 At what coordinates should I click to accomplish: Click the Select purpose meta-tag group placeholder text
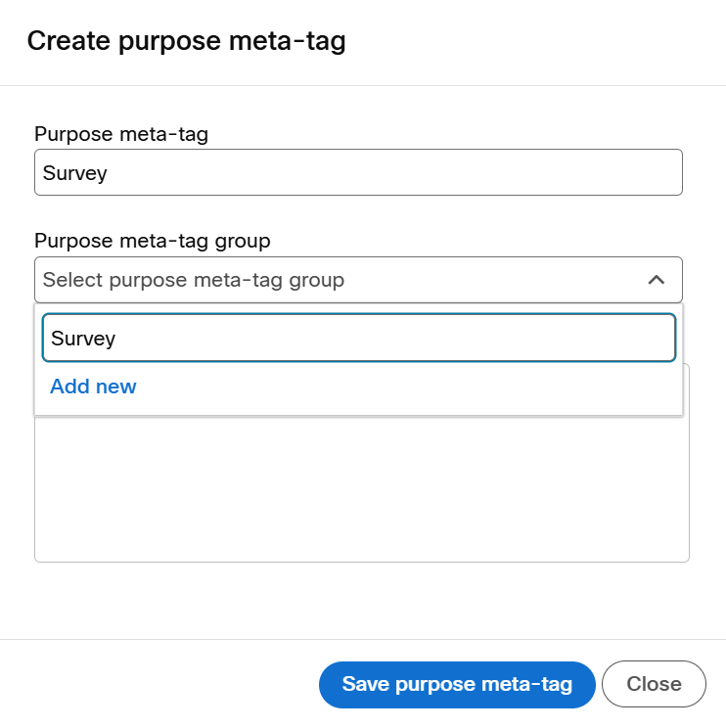point(194,280)
